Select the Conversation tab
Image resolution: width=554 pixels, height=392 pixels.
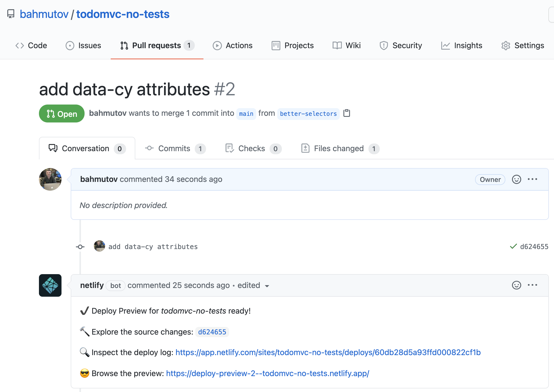click(87, 148)
